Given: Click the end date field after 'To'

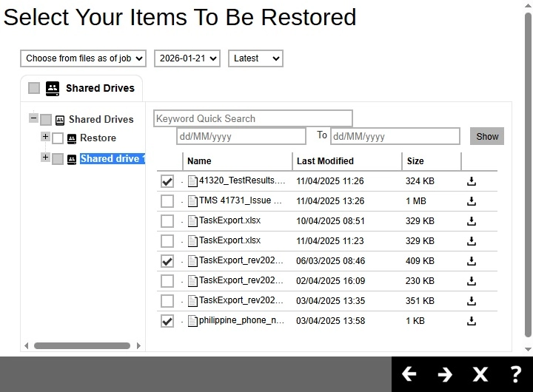Looking at the screenshot, I should pyautogui.click(x=395, y=137).
